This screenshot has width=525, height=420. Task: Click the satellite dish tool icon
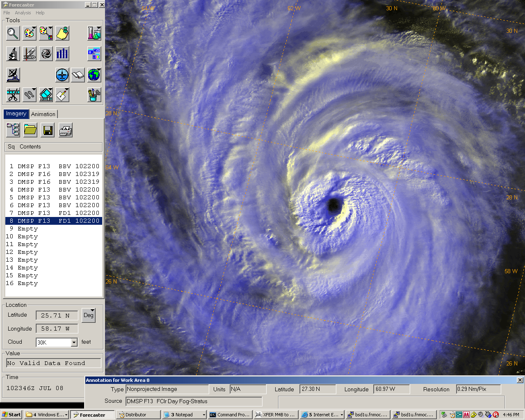coord(13,75)
